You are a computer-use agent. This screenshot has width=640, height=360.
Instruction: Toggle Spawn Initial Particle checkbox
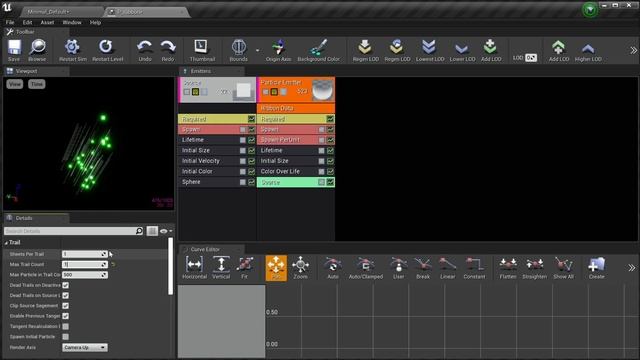tap(66, 337)
